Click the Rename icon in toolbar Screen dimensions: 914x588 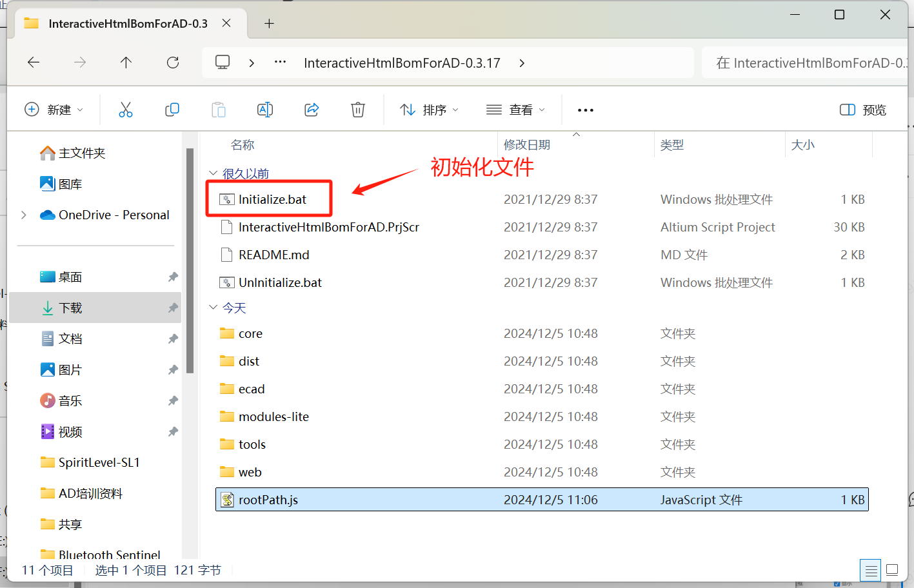point(265,110)
